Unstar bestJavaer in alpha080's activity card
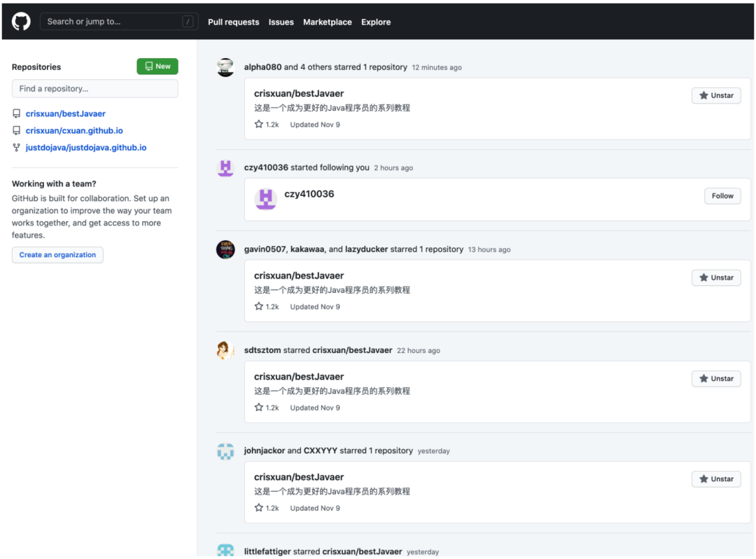Screen dimensions: 756x559 [716, 95]
